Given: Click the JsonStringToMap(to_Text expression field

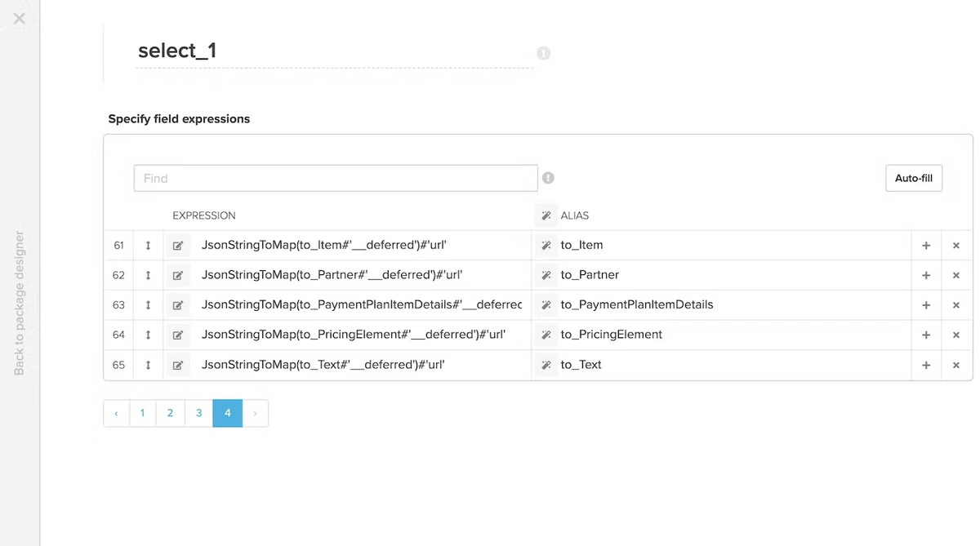Looking at the screenshot, I should click(360, 365).
